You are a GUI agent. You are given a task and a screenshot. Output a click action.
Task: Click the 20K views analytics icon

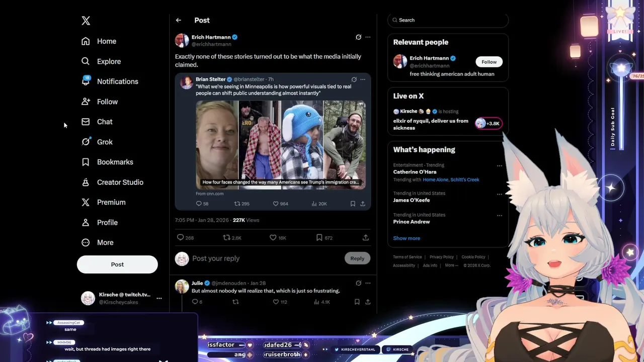coord(314,204)
